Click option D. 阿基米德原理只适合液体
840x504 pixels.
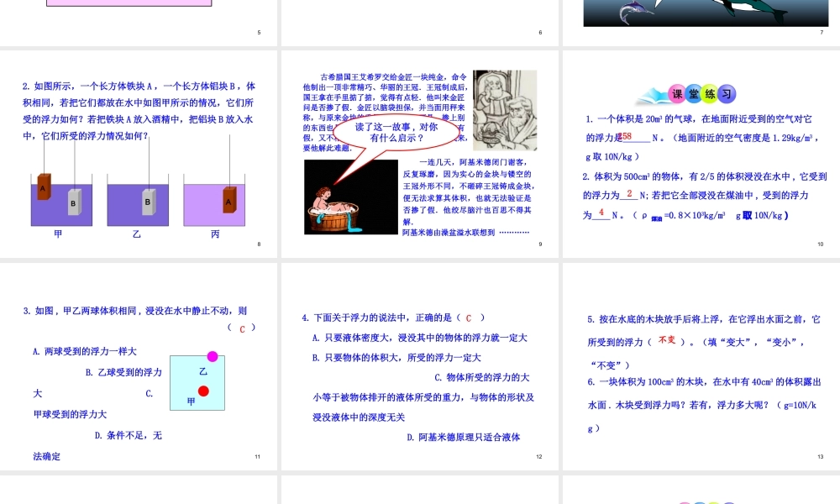[x=464, y=437]
